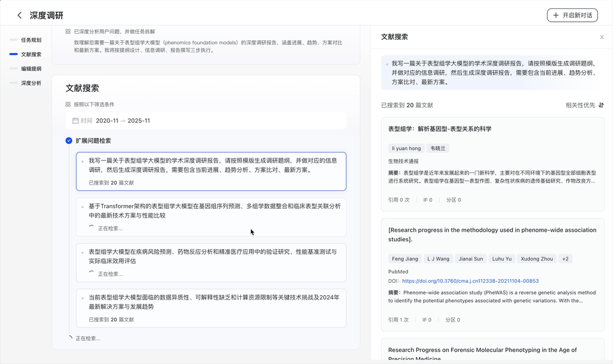This screenshot has height=364, width=613.
Task: Select the 任务规划 step in sidebar
Action: [x=31, y=40]
